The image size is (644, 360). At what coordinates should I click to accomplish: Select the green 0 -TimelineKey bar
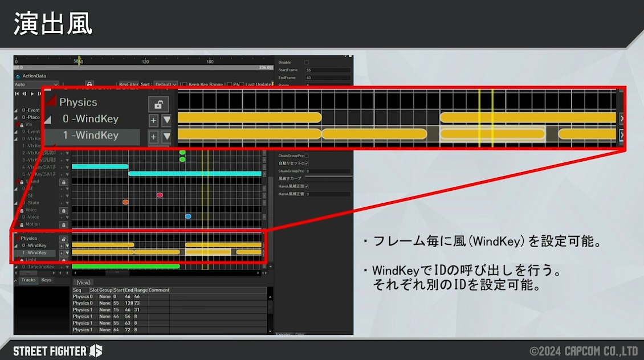[126, 267]
